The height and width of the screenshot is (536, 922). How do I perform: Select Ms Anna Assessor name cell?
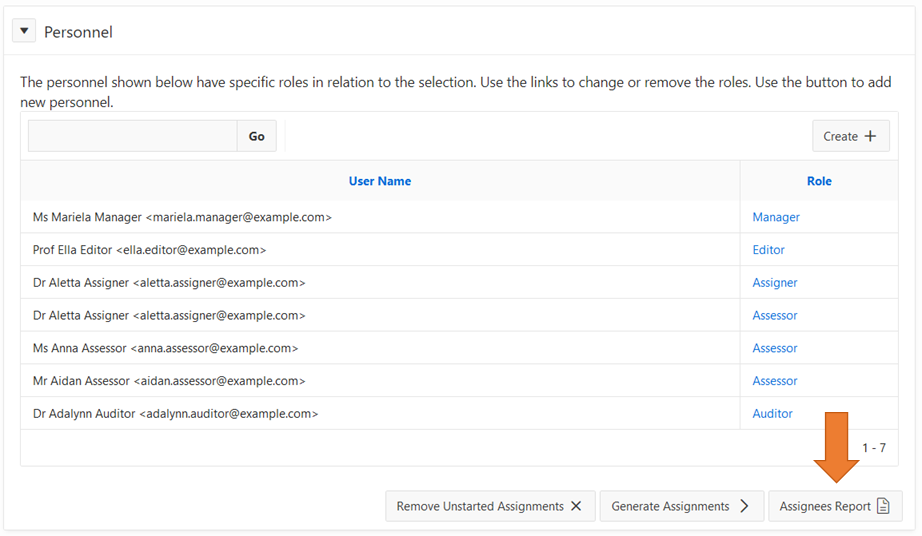[380, 349]
